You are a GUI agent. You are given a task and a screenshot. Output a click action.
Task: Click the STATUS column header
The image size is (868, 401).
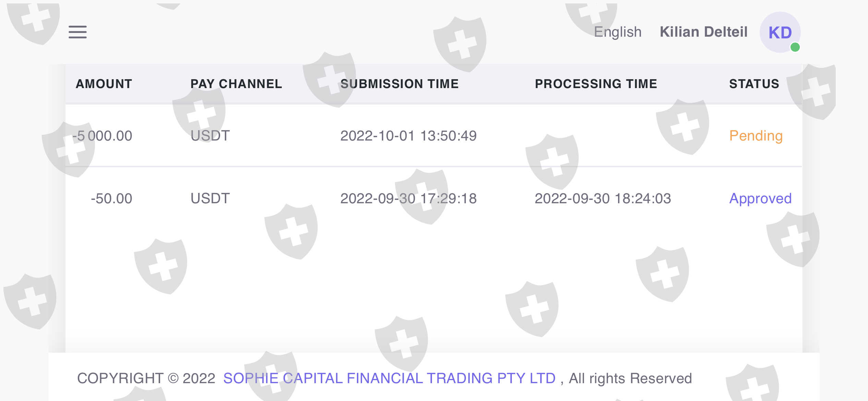(754, 84)
